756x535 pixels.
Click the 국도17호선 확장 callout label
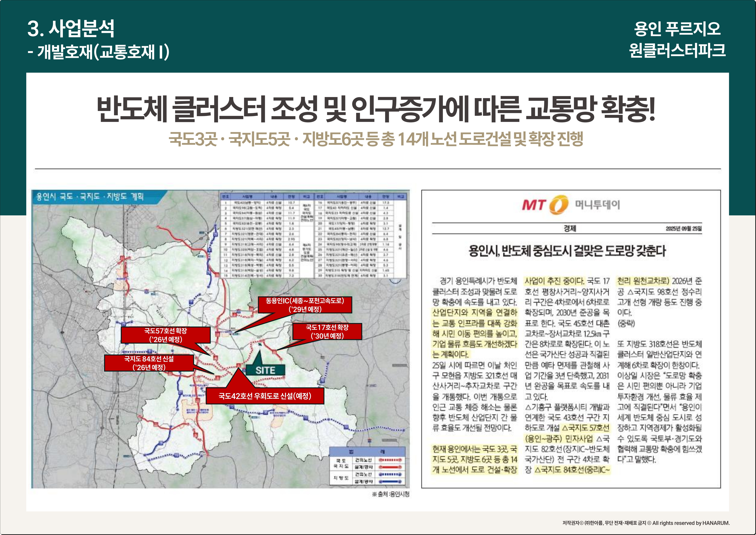point(327,331)
